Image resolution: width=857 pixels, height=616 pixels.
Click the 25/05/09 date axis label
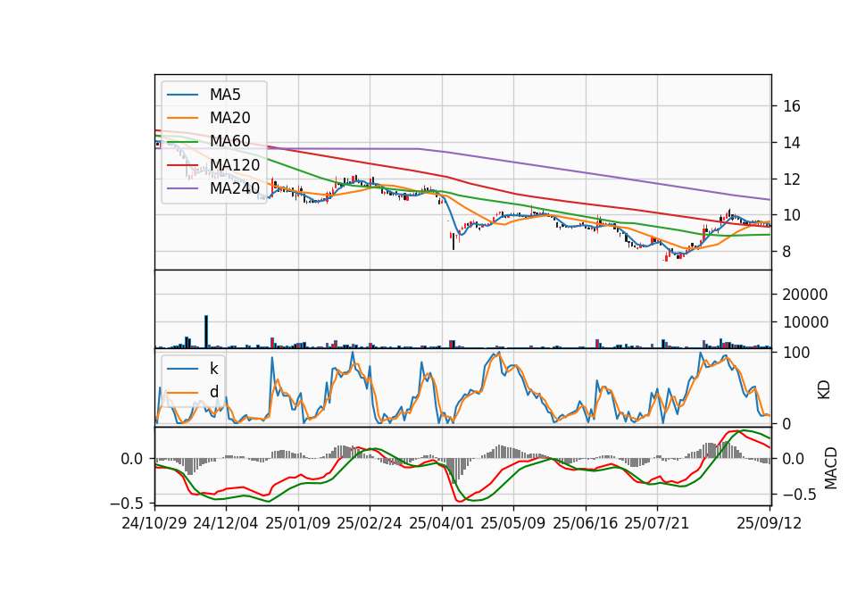pos(513,523)
